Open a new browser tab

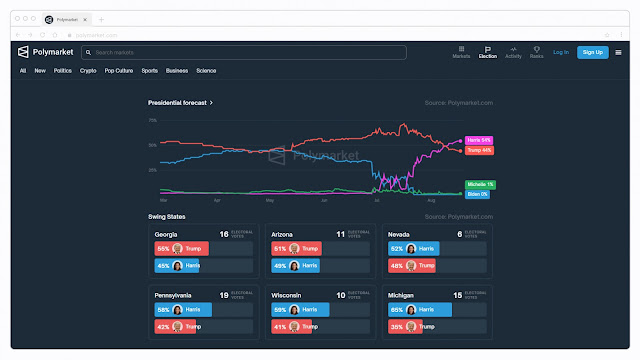coord(101,20)
